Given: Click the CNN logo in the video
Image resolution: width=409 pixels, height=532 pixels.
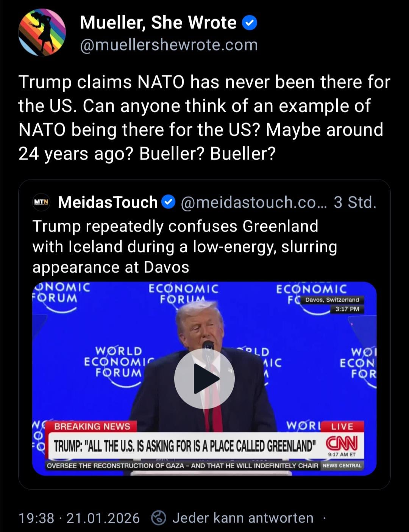Looking at the screenshot, I should [342, 443].
